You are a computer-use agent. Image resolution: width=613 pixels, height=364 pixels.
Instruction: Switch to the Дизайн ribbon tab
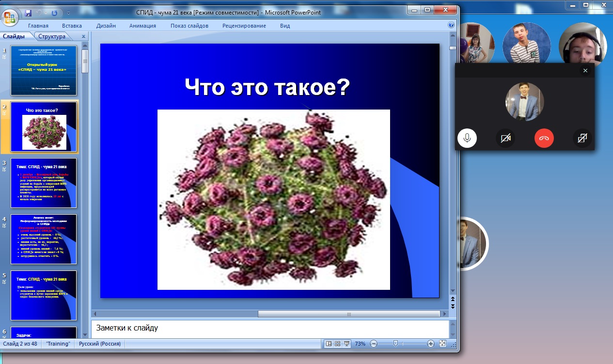(106, 26)
